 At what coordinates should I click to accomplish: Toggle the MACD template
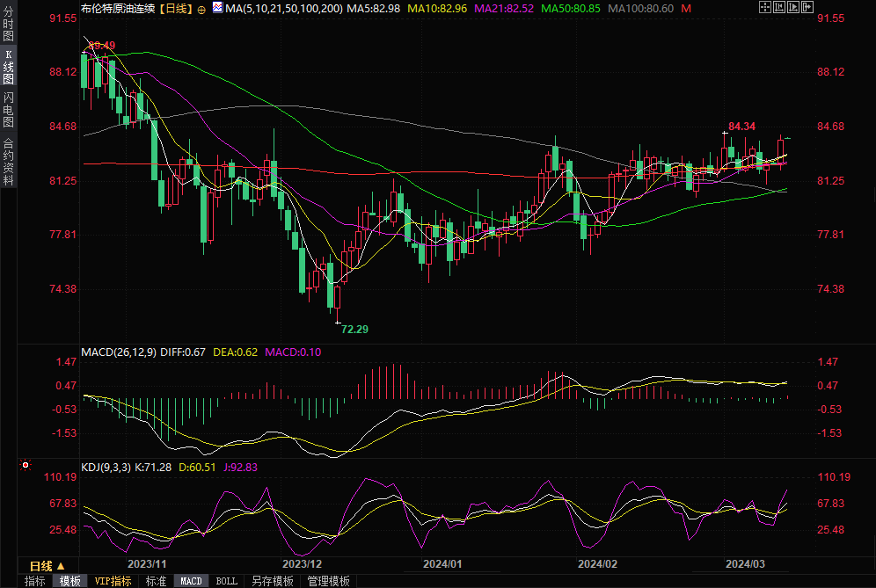click(191, 581)
